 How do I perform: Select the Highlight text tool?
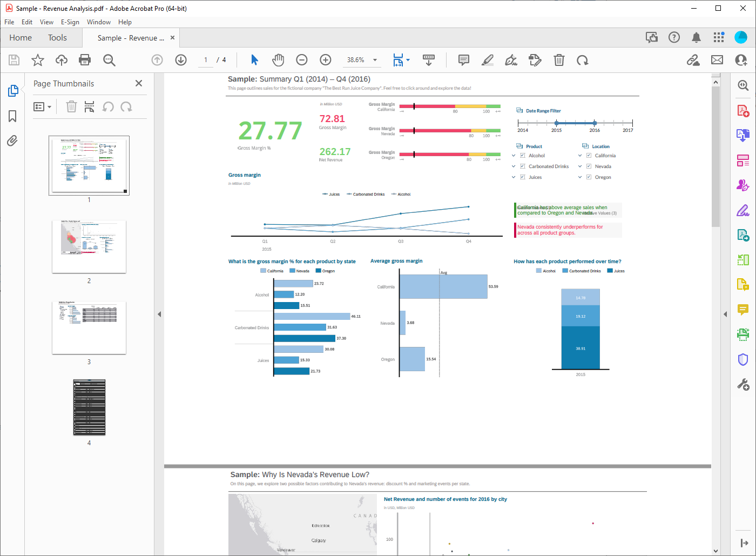(487, 60)
